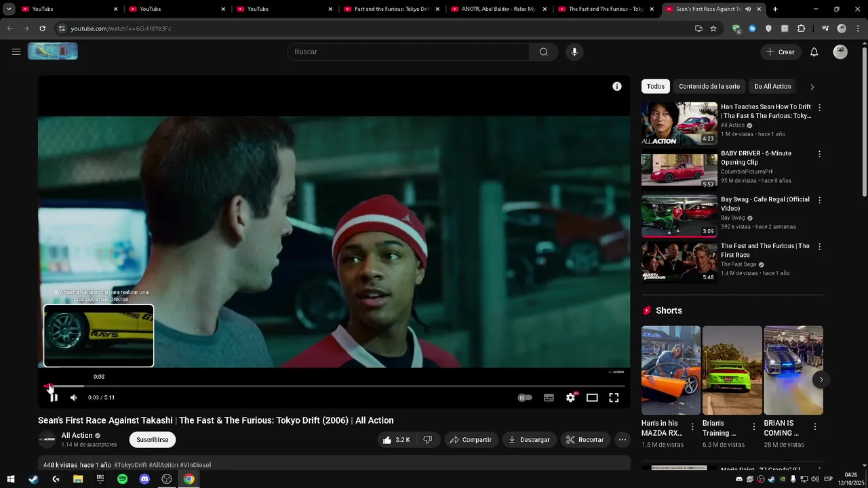Screen dimensions: 868x488
Task: Open options for The First Race video
Action: tap(819, 247)
